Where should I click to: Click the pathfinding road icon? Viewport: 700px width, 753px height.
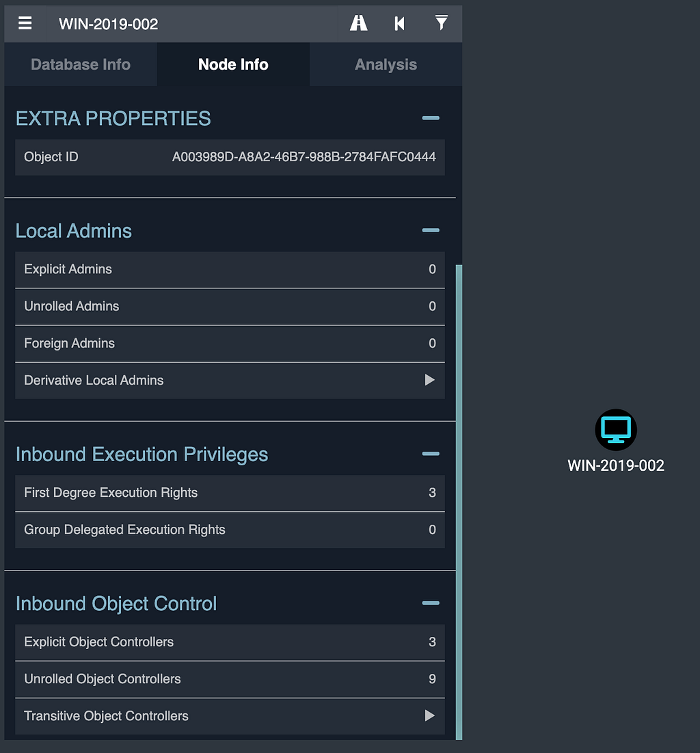click(358, 23)
